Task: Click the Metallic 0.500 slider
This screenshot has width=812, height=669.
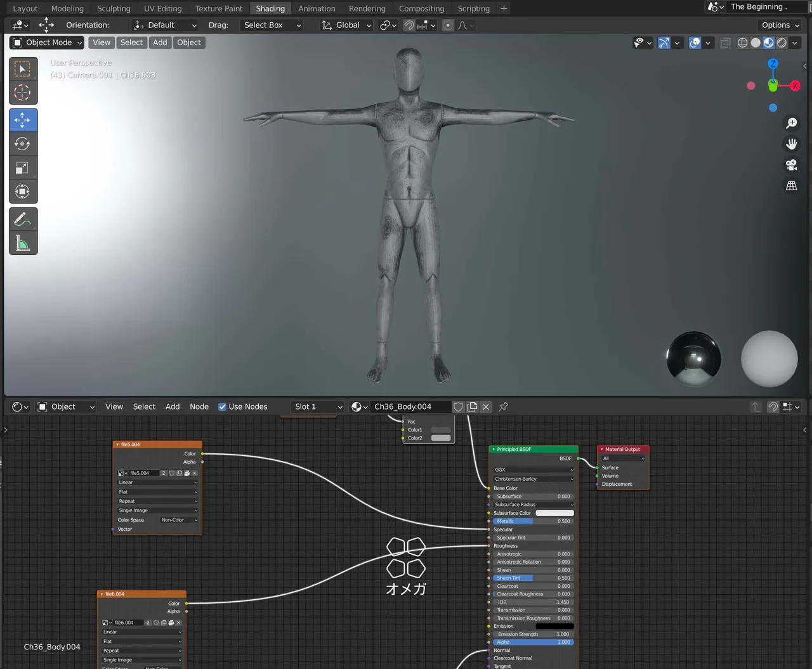Action: click(533, 521)
